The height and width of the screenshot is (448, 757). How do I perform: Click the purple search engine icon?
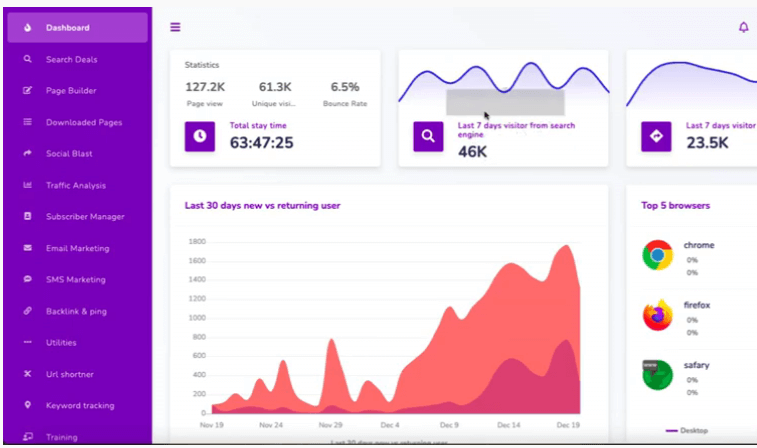428,137
